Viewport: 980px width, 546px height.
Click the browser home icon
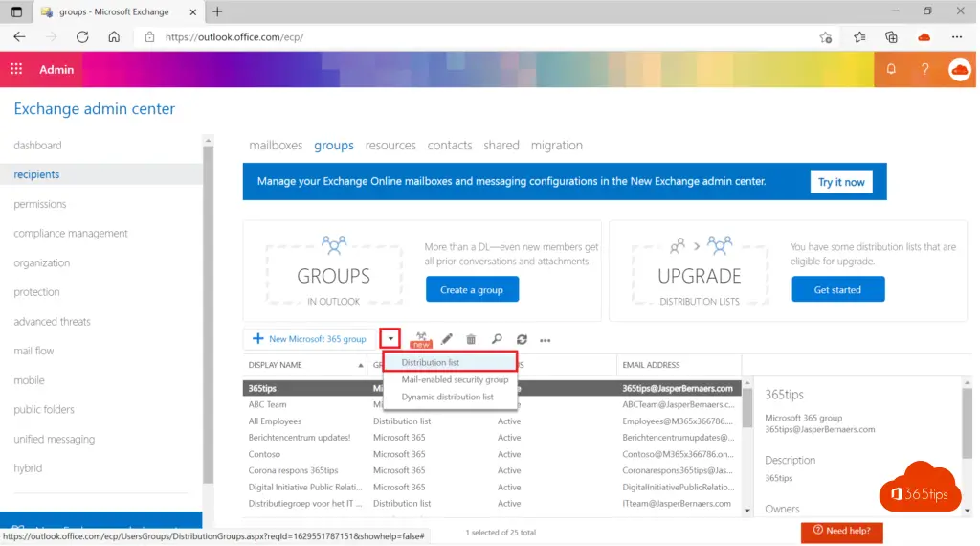coord(115,37)
